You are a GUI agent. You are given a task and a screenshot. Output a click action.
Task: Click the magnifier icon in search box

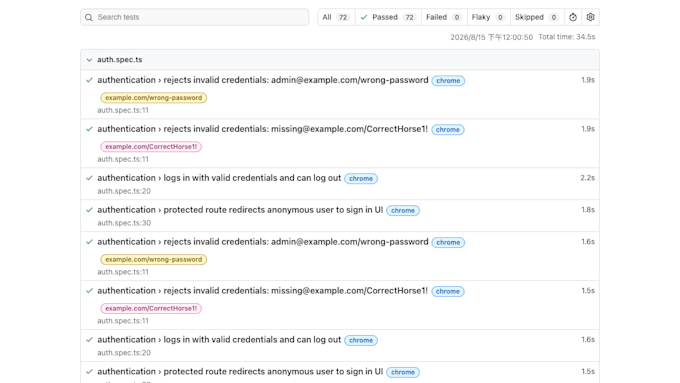[89, 17]
